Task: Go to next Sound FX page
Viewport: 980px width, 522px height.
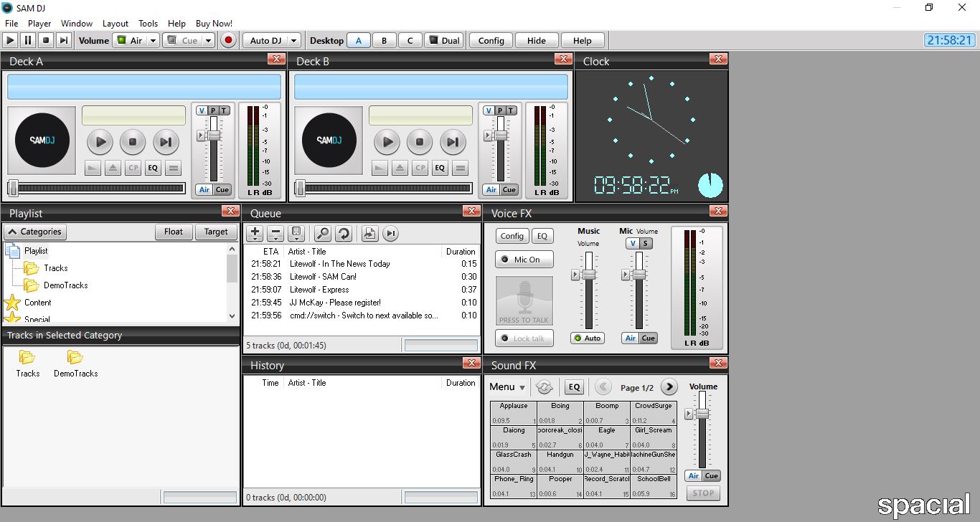Action: (x=669, y=387)
